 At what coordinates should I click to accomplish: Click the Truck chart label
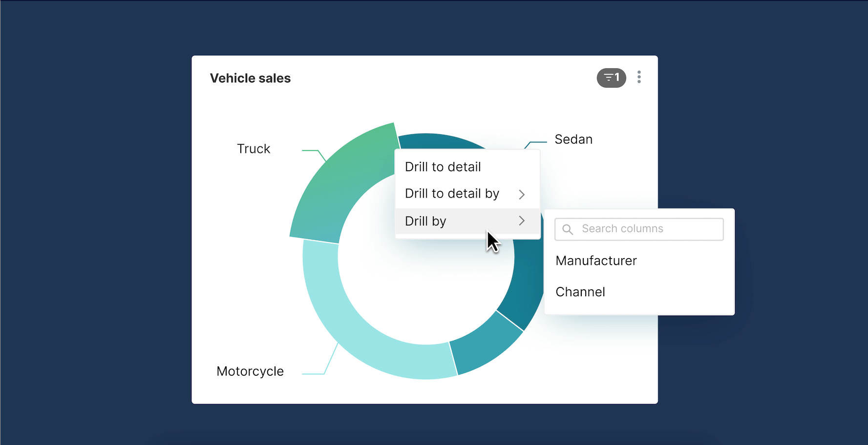[x=254, y=149]
